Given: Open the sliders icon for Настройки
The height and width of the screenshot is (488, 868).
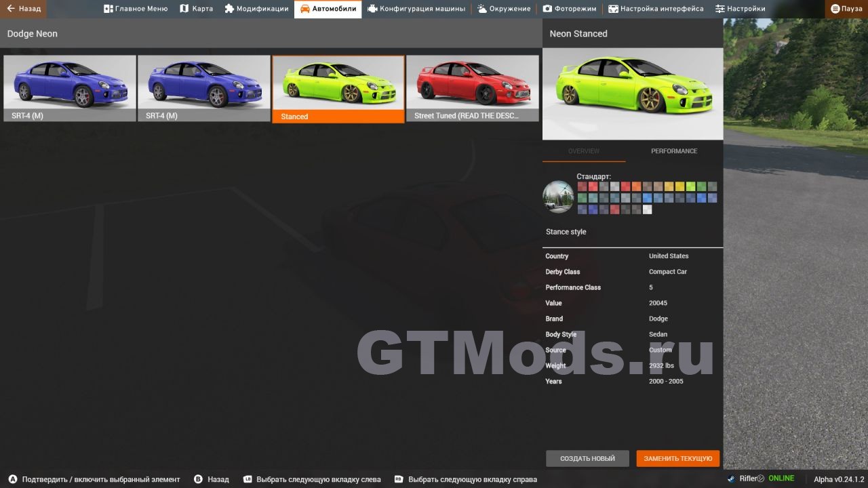Looking at the screenshot, I should pyautogui.click(x=720, y=9).
